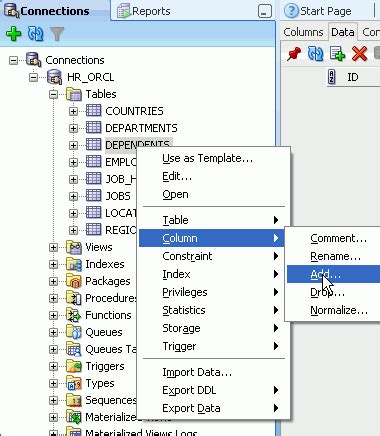Screen dimensions: 380x436
Task: Choose Edit... in the context menu
Action: pyautogui.click(x=212, y=176)
